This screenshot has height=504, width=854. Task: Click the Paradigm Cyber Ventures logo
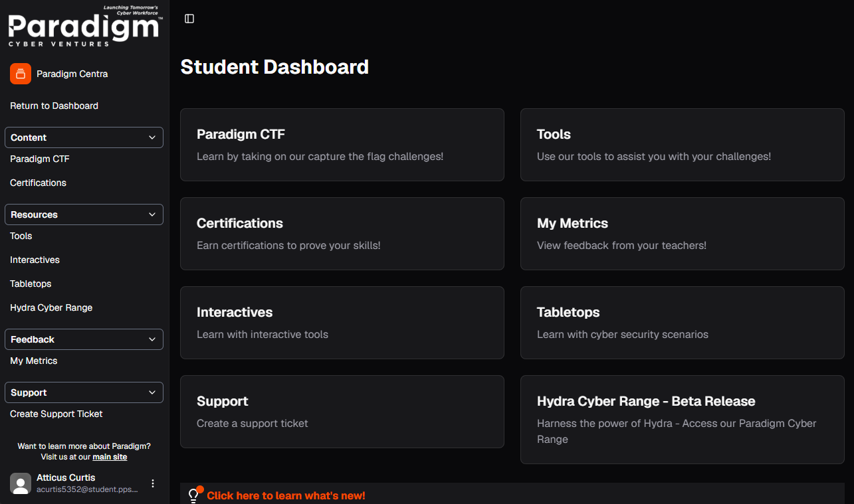point(85,27)
